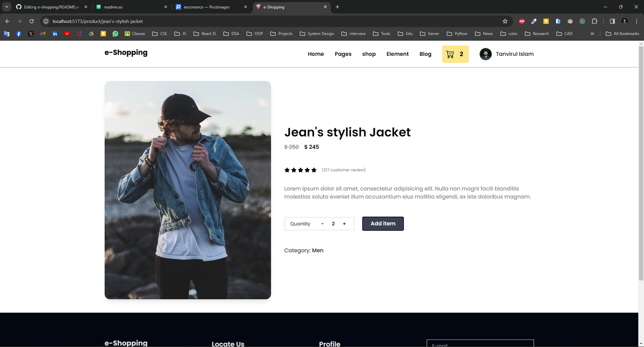This screenshot has height=347, width=644.
Task: Open the Facebook bookmark
Action: click(19, 34)
